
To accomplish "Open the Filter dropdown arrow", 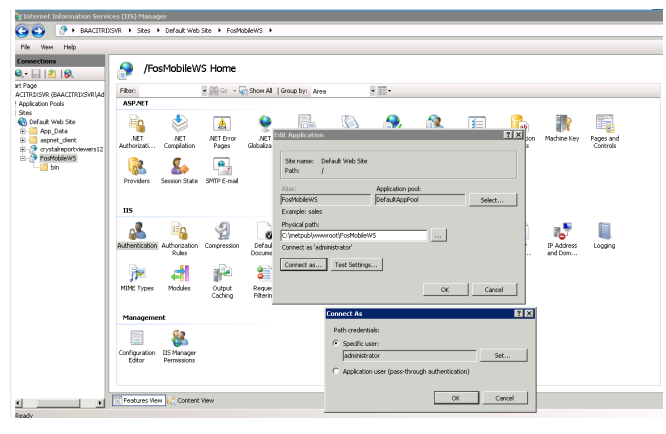I will tap(204, 91).
